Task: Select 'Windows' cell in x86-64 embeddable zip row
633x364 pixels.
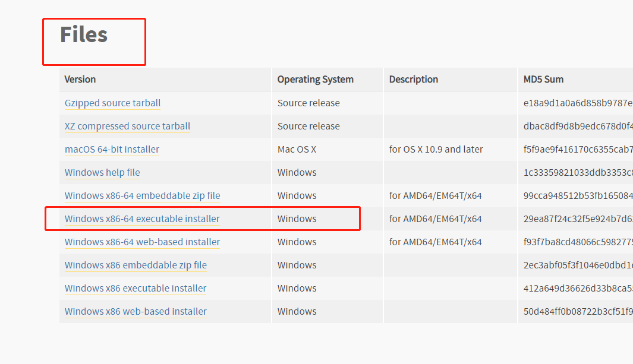Action: (297, 195)
